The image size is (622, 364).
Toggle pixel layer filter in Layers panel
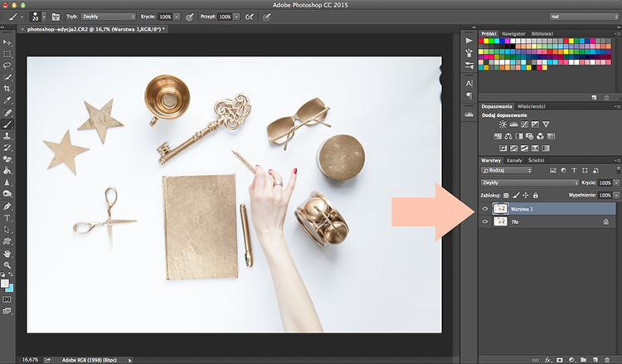[x=553, y=171]
